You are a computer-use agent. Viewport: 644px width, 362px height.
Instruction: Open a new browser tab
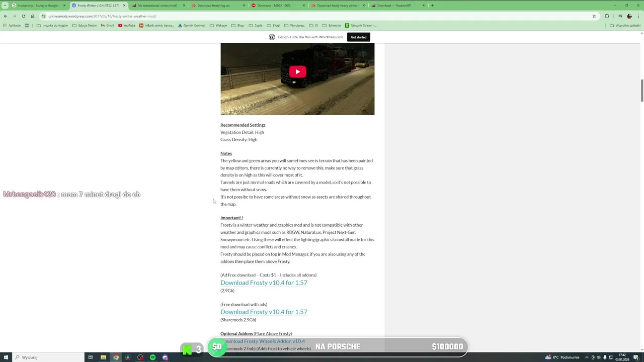point(432,6)
